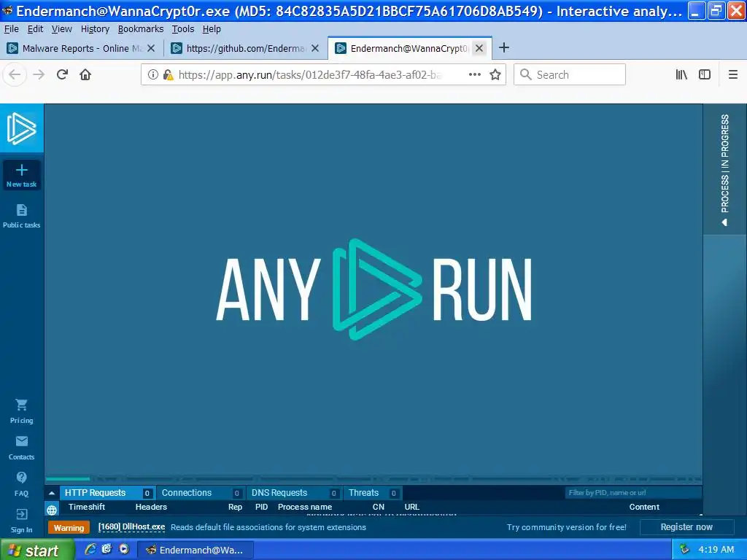
Task: Click the ANY.RUN logo in sidebar
Action: coord(21,128)
